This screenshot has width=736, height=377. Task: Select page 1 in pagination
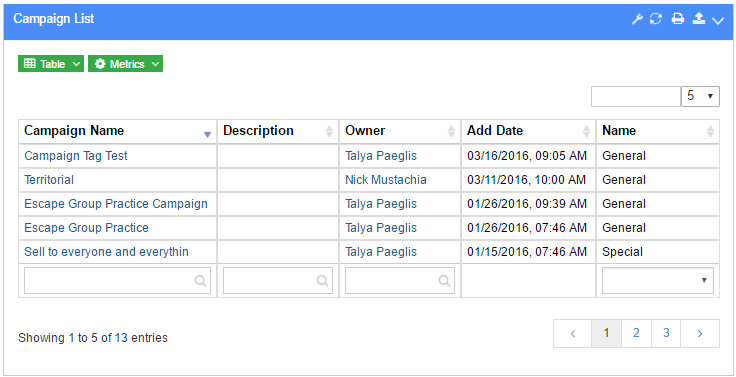point(606,333)
